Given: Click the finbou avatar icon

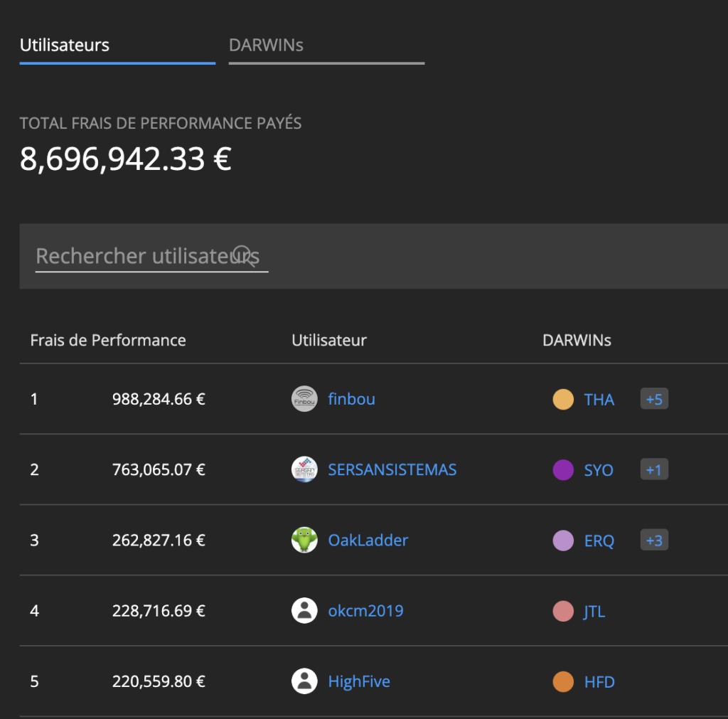Looking at the screenshot, I should [x=304, y=399].
